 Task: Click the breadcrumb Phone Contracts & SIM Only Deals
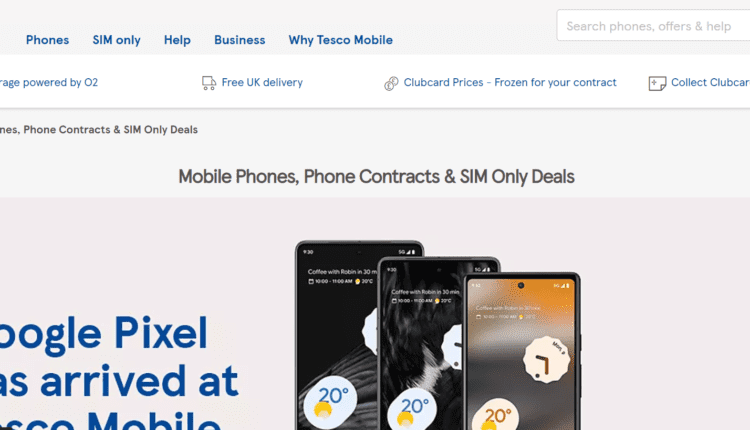(x=99, y=130)
